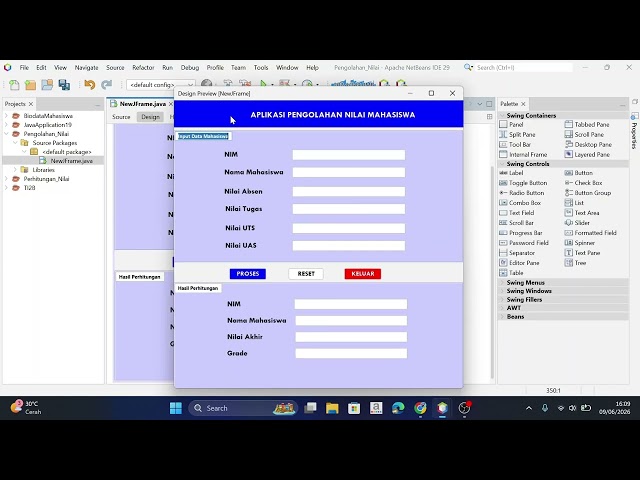Select the Toggle Button palette component

coord(524,183)
